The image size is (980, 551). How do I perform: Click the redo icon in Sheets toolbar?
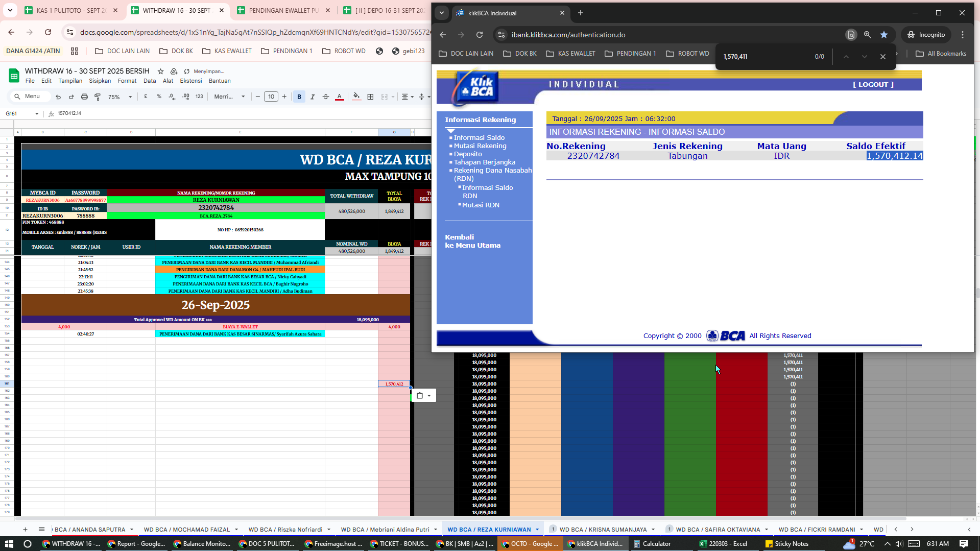pos(71,97)
